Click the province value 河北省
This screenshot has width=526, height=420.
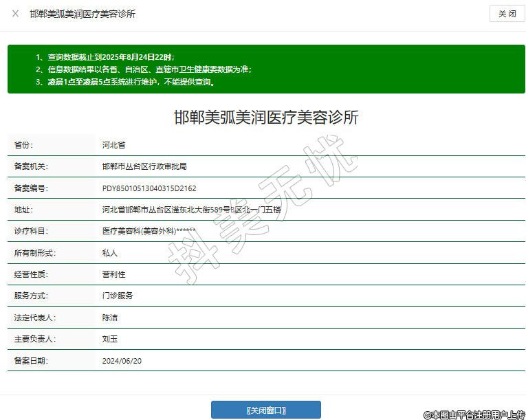tap(113, 145)
